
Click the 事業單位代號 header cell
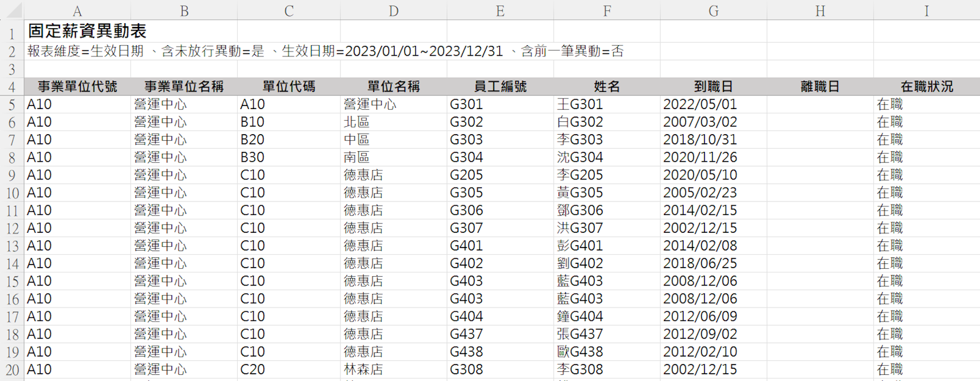(77, 87)
